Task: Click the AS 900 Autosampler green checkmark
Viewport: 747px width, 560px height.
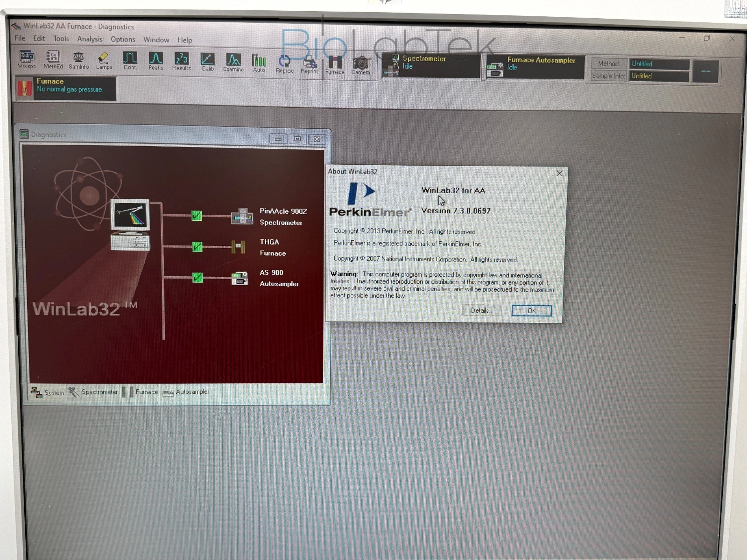Action: click(197, 278)
